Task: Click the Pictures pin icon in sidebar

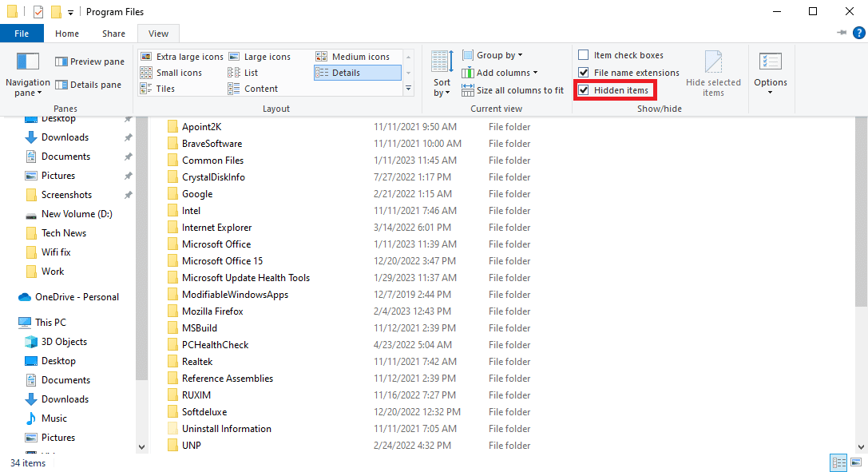Action: (128, 176)
